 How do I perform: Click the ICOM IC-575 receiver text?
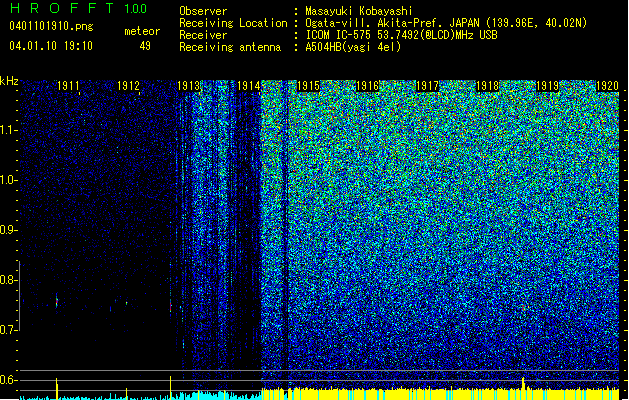click(x=401, y=35)
